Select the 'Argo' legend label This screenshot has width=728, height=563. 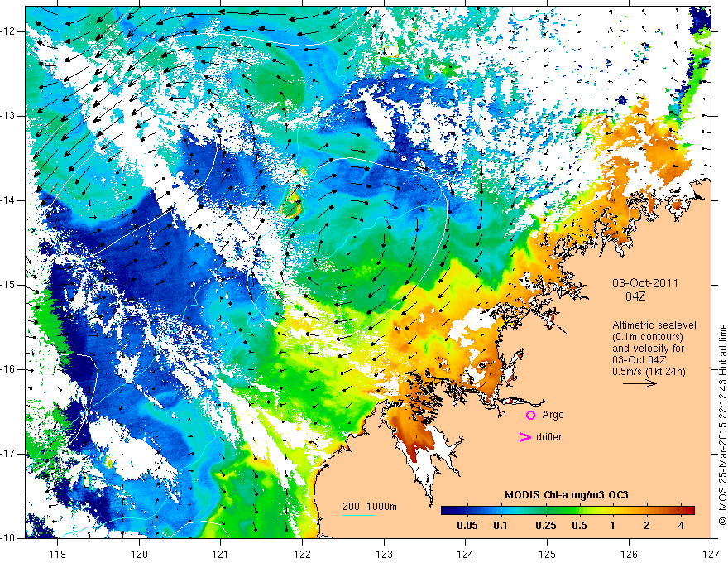[553, 415]
